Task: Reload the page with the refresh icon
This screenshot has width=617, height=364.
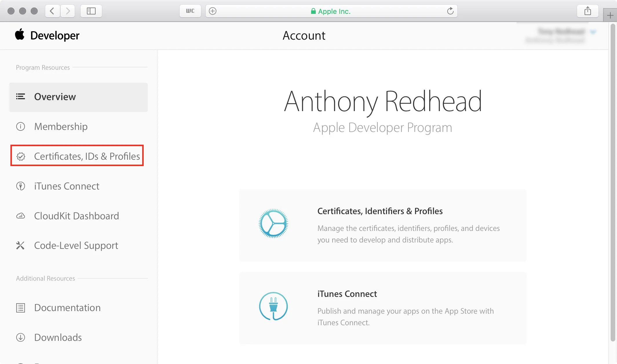Action: click(x=450, y=11)
